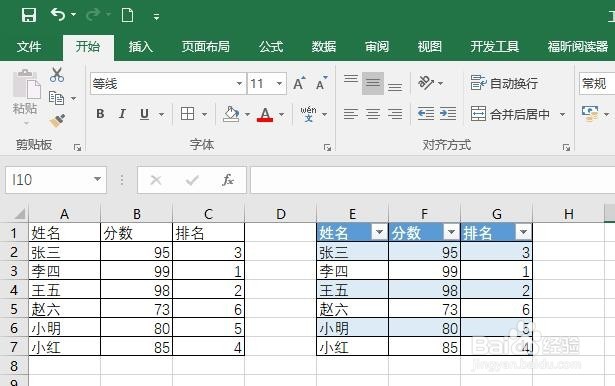Expand merge options dropdown arrow
Screen dimensions: 615x386
(562, 115)
